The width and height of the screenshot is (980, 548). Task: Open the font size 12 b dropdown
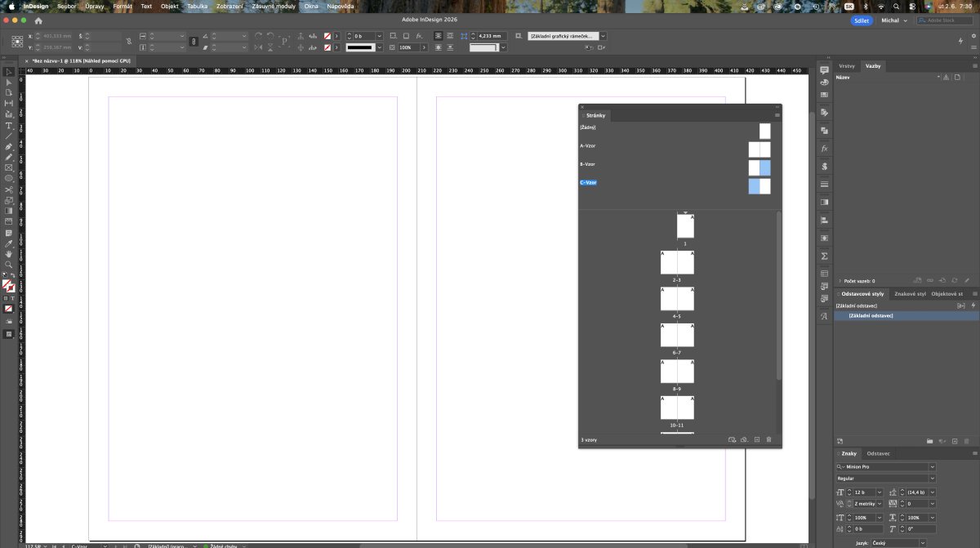coord(879,492)
